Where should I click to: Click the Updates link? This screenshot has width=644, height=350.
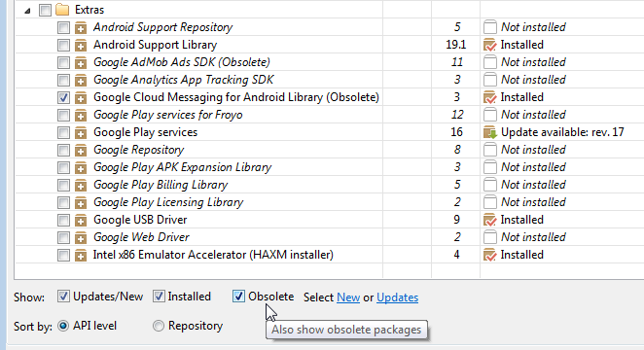click(397, 297)
